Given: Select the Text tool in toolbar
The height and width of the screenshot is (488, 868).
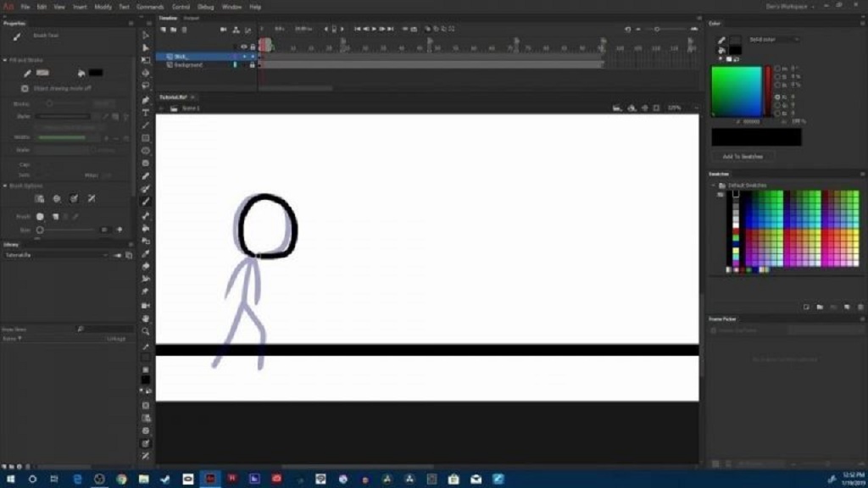Looking at the screenshot, I should tap(146, 112).
